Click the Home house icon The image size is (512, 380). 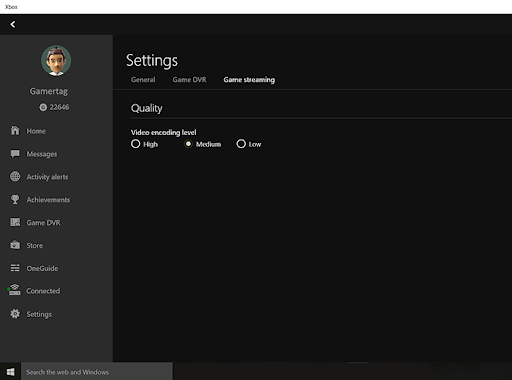(x=15, y=130)
